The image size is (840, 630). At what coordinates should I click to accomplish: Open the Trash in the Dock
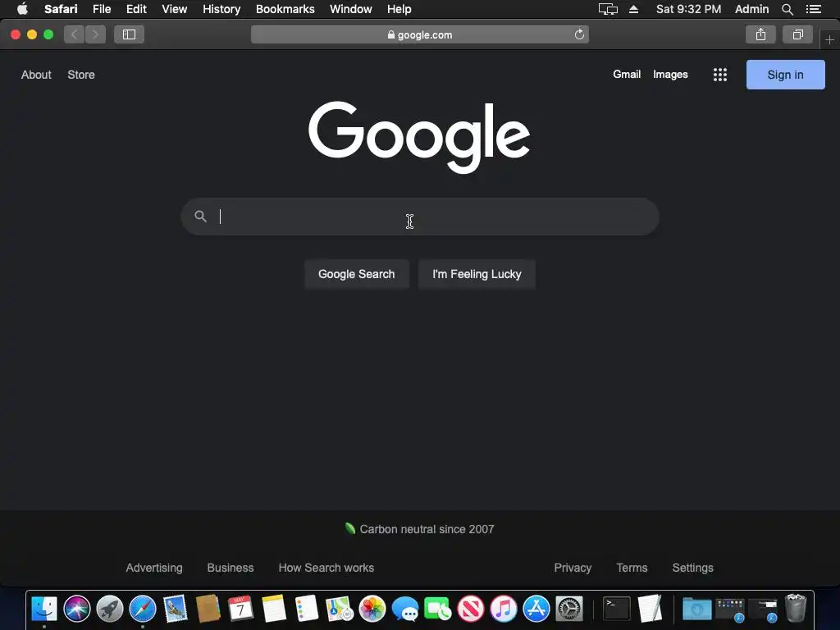click(796, 608)
